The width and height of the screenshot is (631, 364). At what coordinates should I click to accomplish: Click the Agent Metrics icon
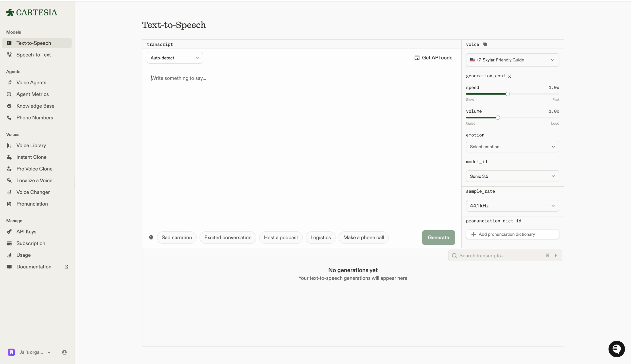tap(9, 94)
